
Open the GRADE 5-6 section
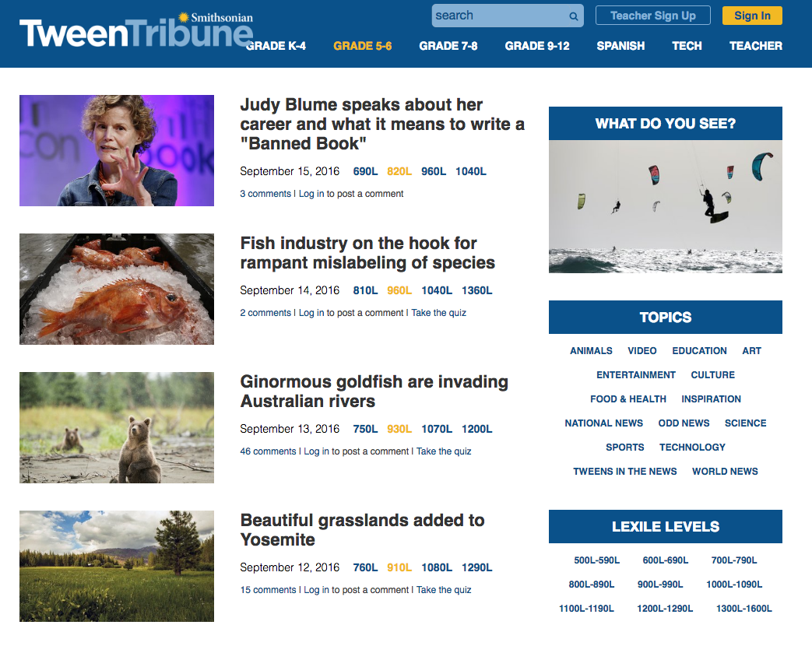363,46
